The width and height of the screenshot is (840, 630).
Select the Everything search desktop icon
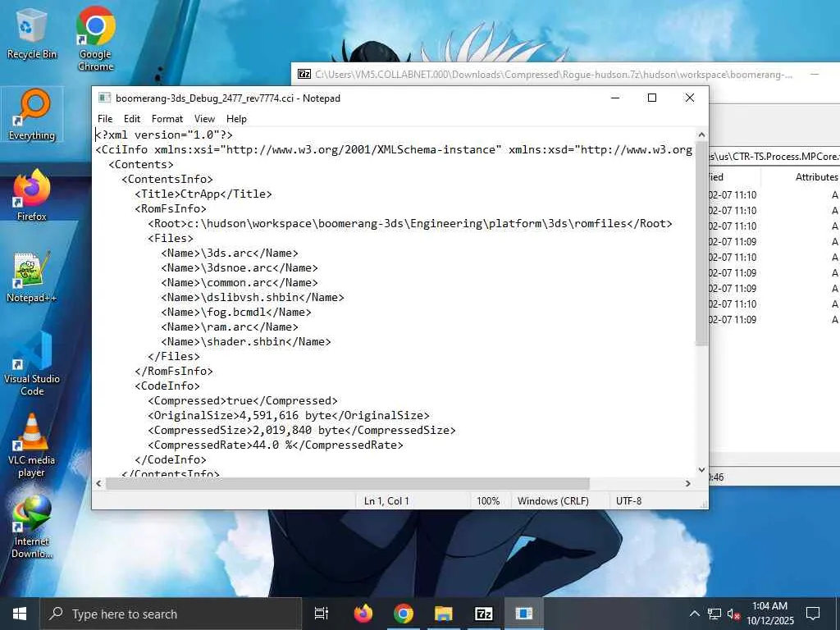(x=32, y=115)
